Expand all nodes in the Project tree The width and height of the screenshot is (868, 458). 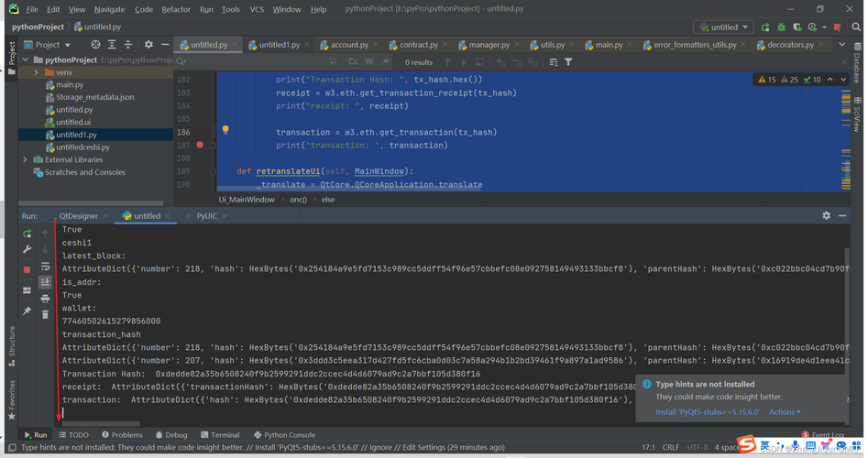pyautogui.click(x=112, y=44)
